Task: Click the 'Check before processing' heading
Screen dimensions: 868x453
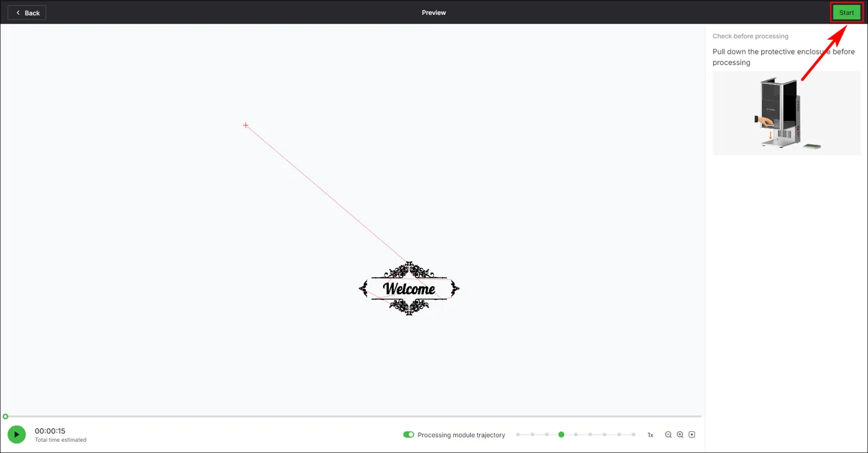Action: (750, 36)
